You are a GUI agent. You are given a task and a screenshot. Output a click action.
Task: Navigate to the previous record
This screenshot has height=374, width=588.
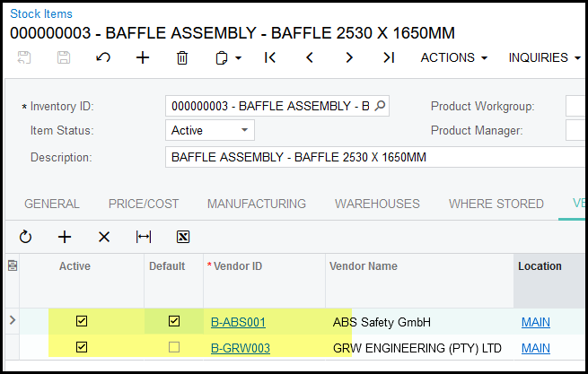(x=310, y=58)
